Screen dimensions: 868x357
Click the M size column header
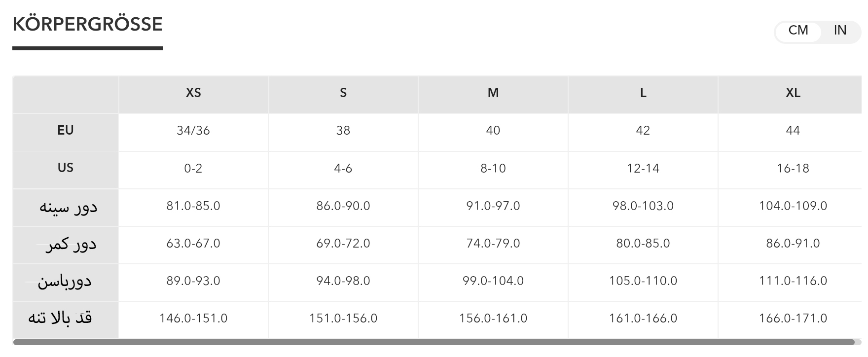coord(493,93)
